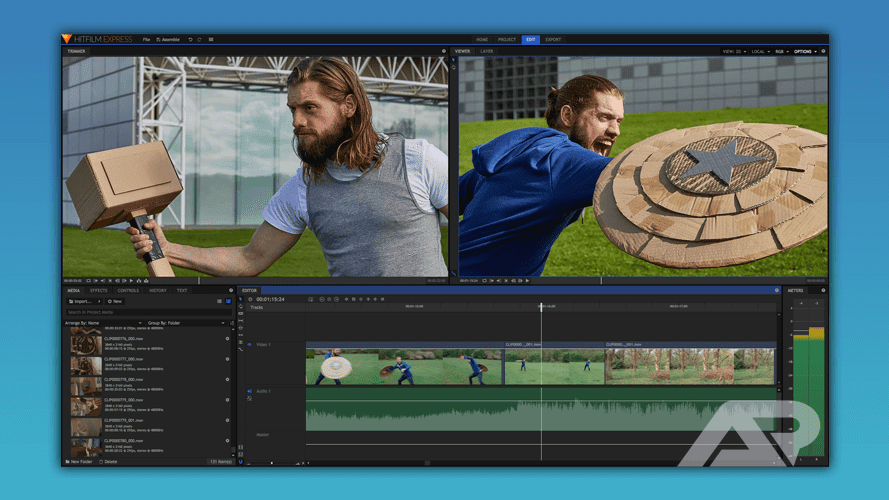Click the Trimmer scrub bar handle

[x=199, y=281]
